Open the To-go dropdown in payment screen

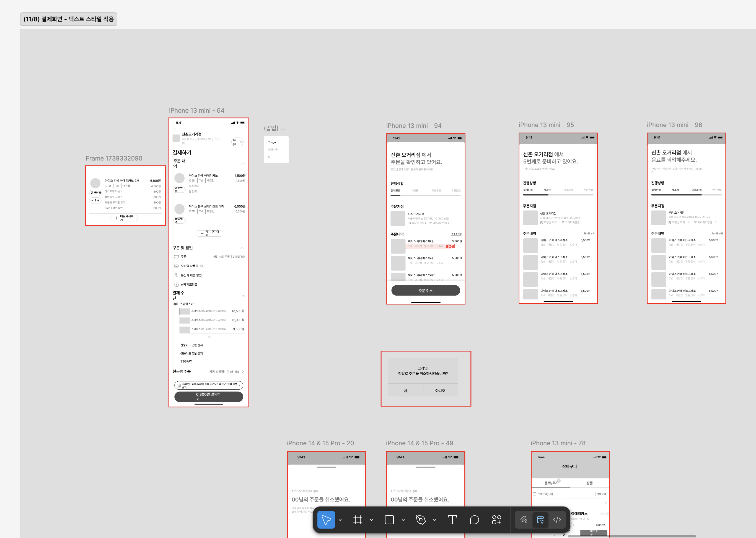pyautogui.click(x=237, y=142)
